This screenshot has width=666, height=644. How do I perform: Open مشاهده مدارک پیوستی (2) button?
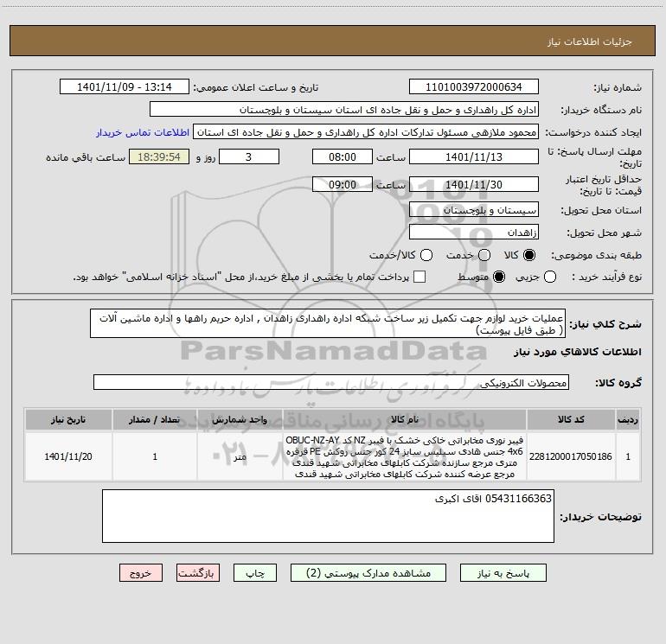click(x=368, y=573)
